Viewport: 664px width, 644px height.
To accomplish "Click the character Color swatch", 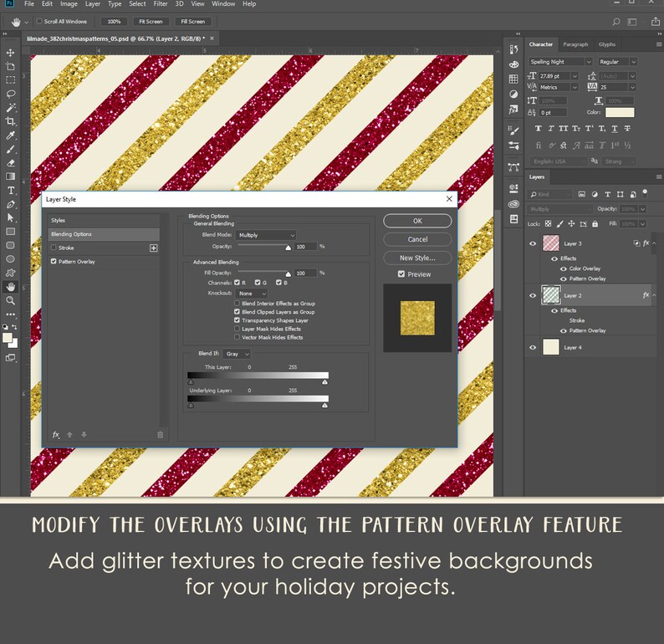I will click(x=620, y=112).
